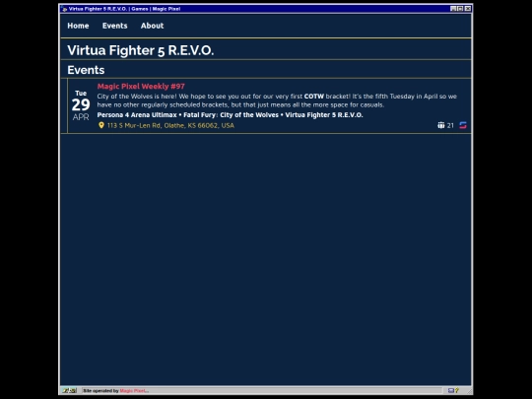Screen dimensions: 532x399
Task: Click the yellow map pin location icon
Action: (x=101, y=125)
